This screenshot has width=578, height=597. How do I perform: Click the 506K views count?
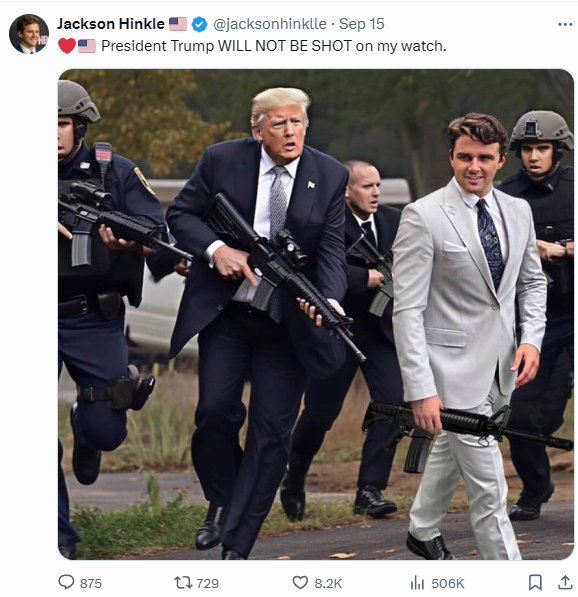click(448, 583)
